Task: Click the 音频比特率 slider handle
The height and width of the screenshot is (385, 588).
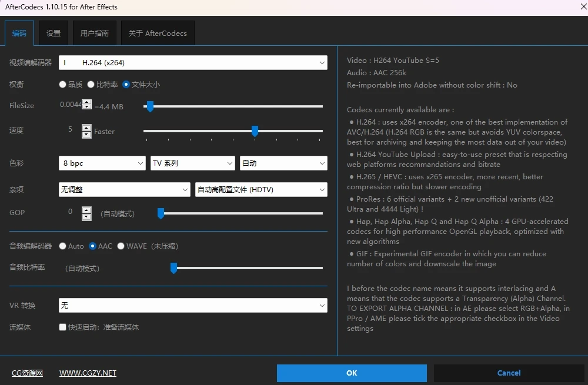Action: click(173, 268)
